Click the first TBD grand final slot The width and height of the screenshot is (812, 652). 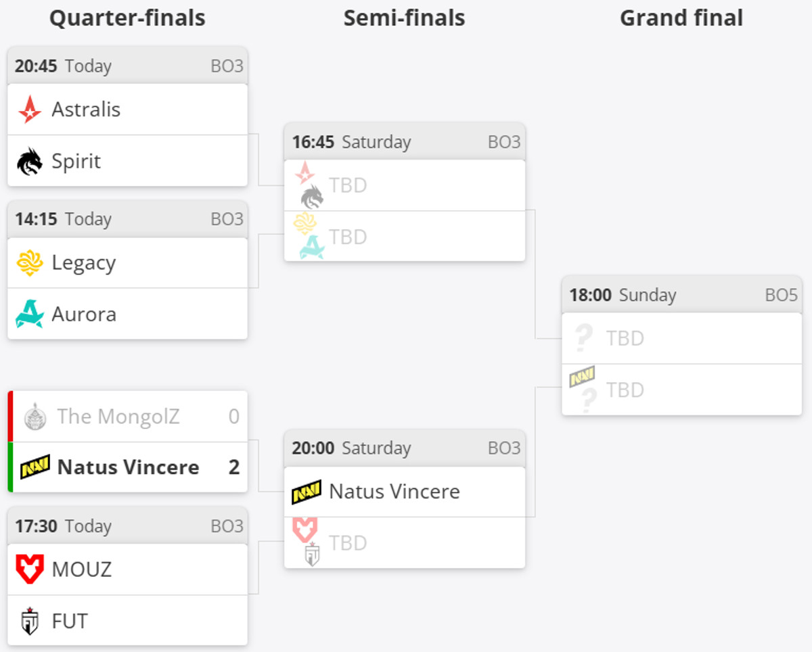pyautogui.click(x=681, y=338)
